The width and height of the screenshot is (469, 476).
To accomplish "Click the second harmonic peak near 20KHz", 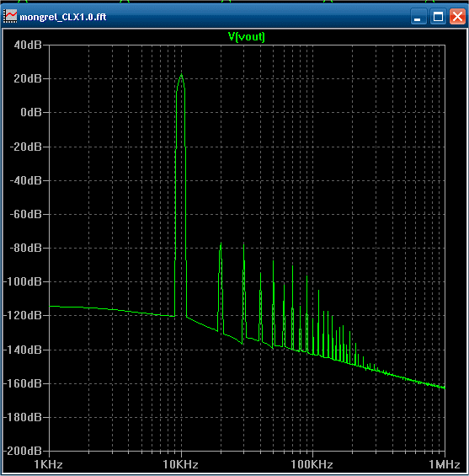I will pyautogui.click(x=221, y=243).
